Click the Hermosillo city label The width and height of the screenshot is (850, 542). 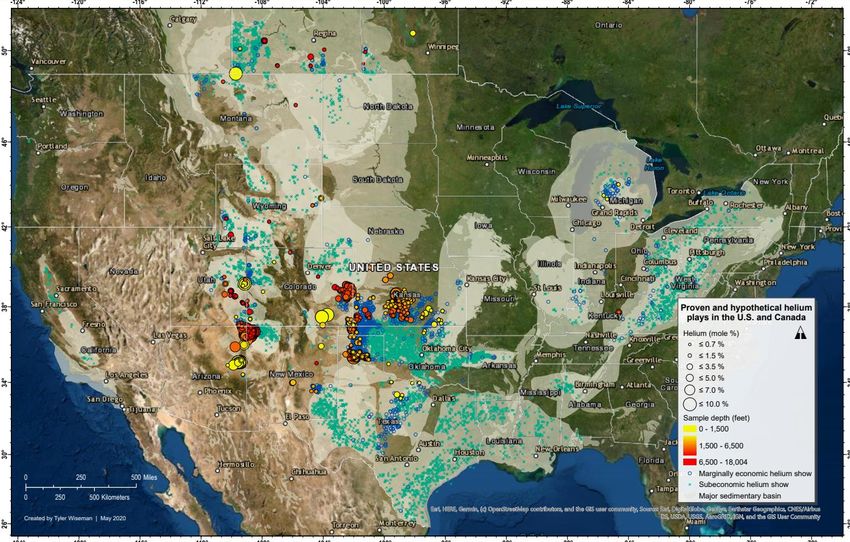point(236,464)
